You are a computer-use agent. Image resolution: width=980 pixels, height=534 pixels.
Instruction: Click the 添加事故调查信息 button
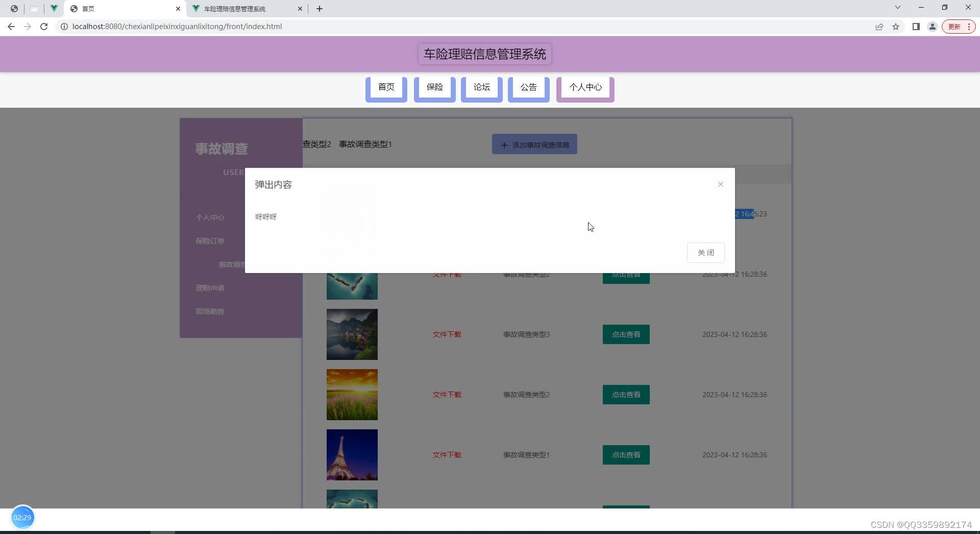coord(534,144)
